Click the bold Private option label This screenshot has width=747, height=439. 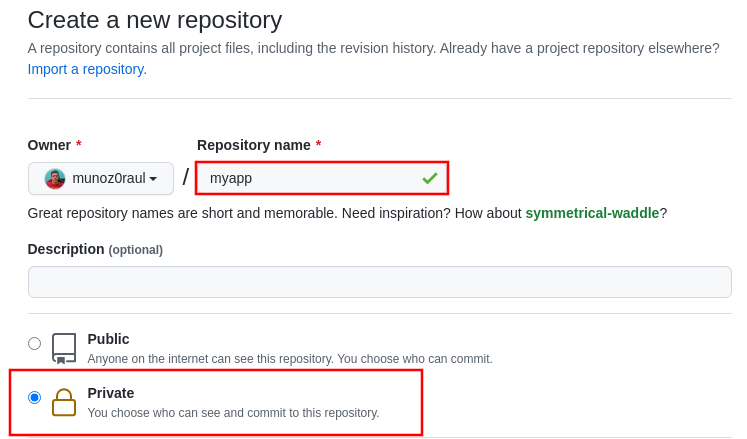click(x=110, y=393)
